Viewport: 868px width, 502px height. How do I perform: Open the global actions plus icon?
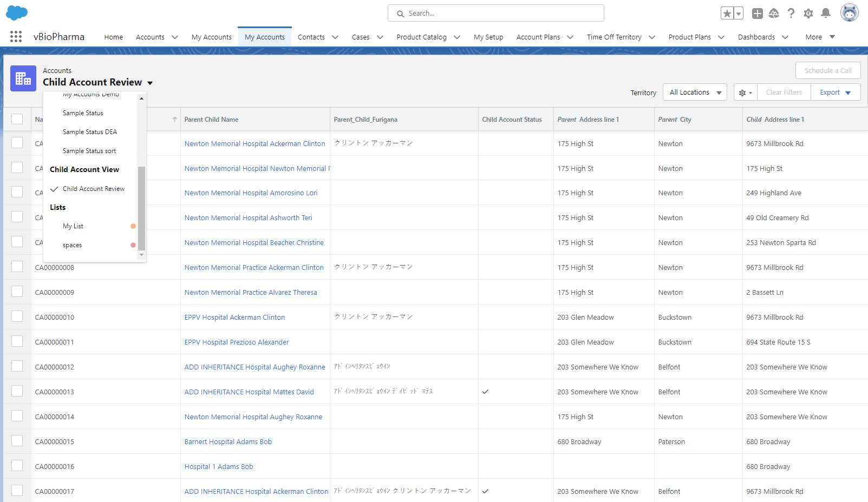(x=757, y=14)
